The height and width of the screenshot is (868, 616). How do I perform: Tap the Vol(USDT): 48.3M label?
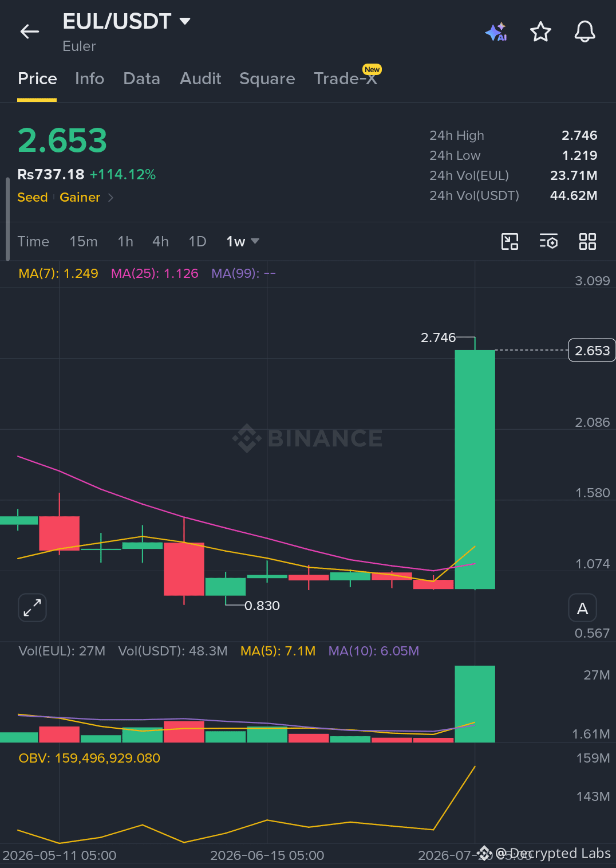tap(173, 651)
